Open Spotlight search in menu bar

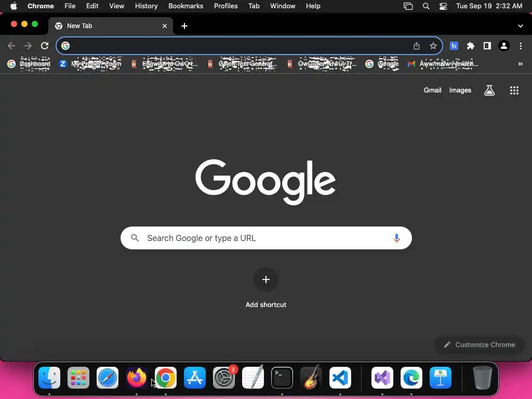point(426,6)
